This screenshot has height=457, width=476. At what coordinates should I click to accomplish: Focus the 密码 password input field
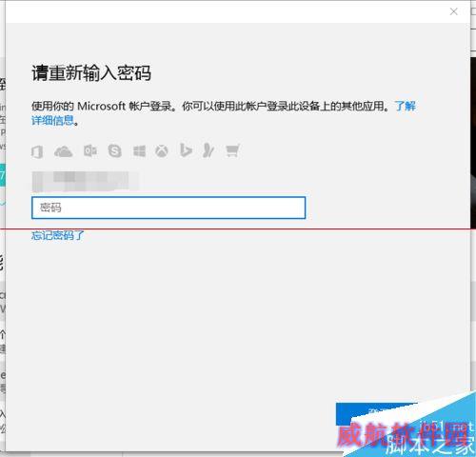click(169, 208)
